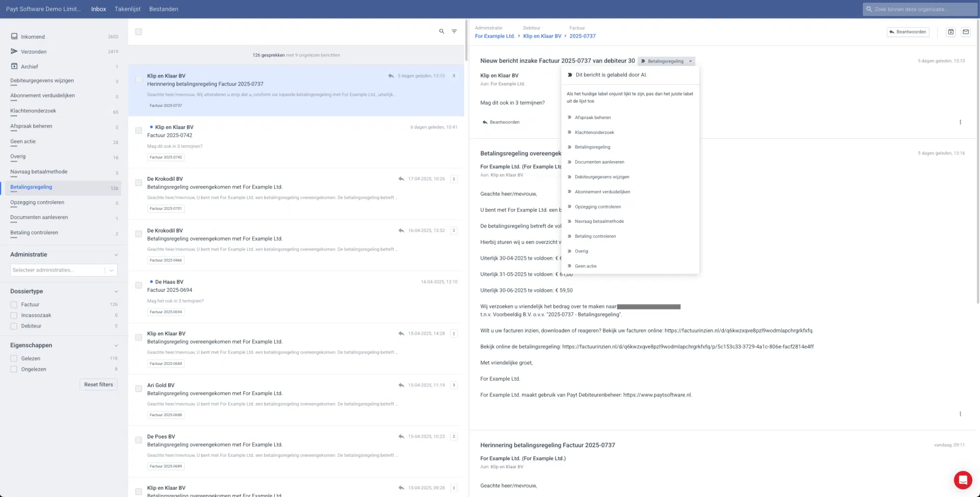Collapse the Eigenschappen filter section
The image size is (980, 497).
(116, 345)
